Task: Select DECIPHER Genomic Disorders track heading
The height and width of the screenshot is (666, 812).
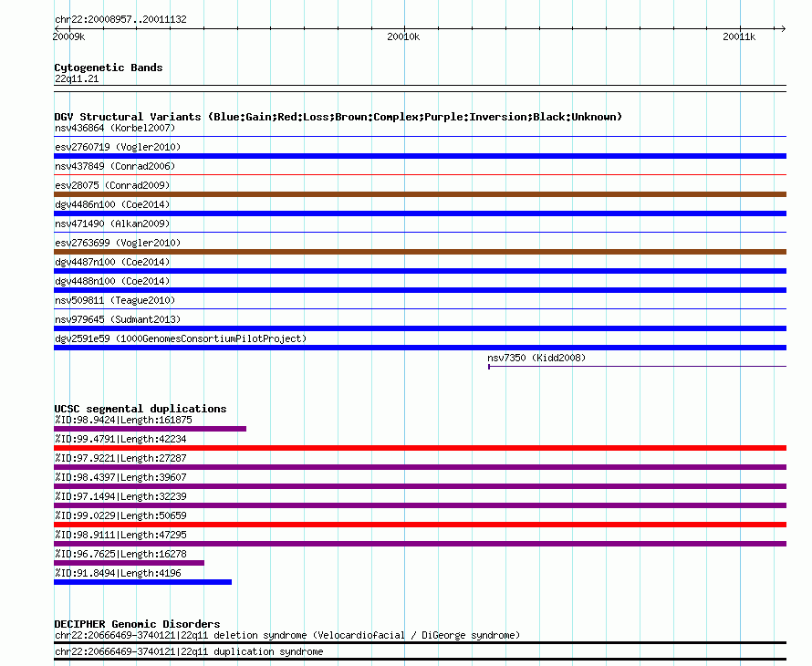Action: coord(137,624)
